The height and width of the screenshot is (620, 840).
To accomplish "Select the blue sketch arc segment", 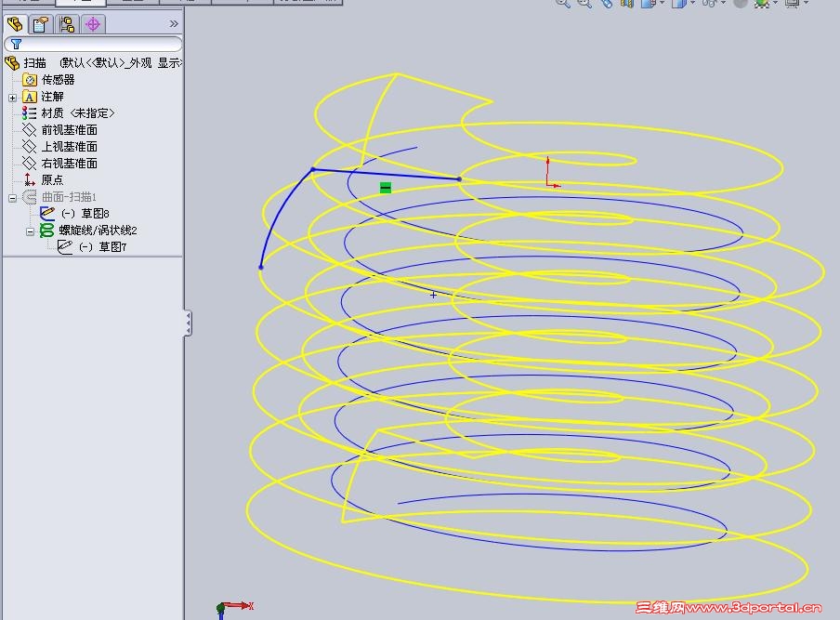I will click(x=279, y=212).
